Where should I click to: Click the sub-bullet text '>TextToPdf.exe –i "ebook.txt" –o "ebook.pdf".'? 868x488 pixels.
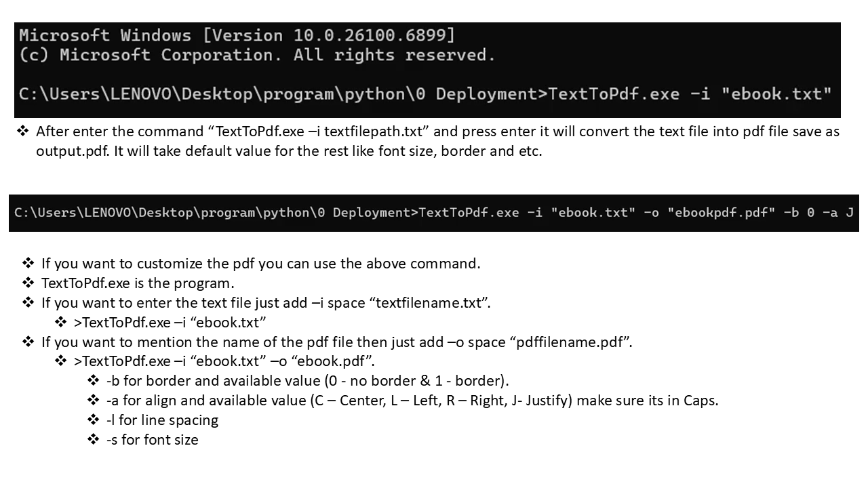pyautogui.click(x=224, y=361)
